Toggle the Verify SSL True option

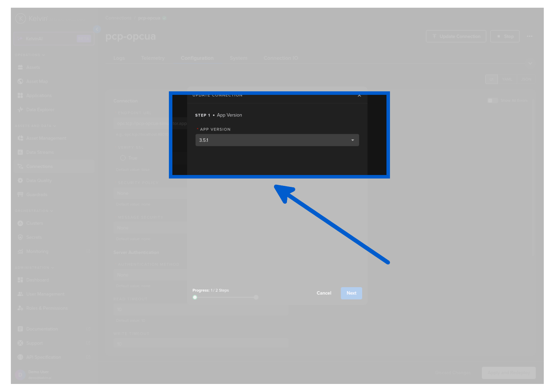pyautogui.click(x=123, y=158)
